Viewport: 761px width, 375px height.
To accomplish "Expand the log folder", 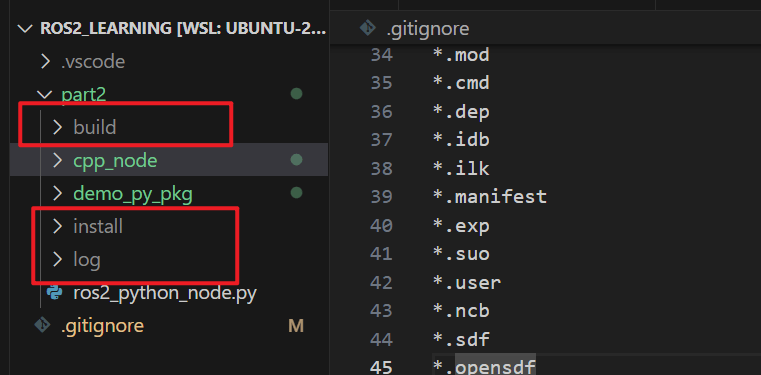I will (x=58, y=260).
